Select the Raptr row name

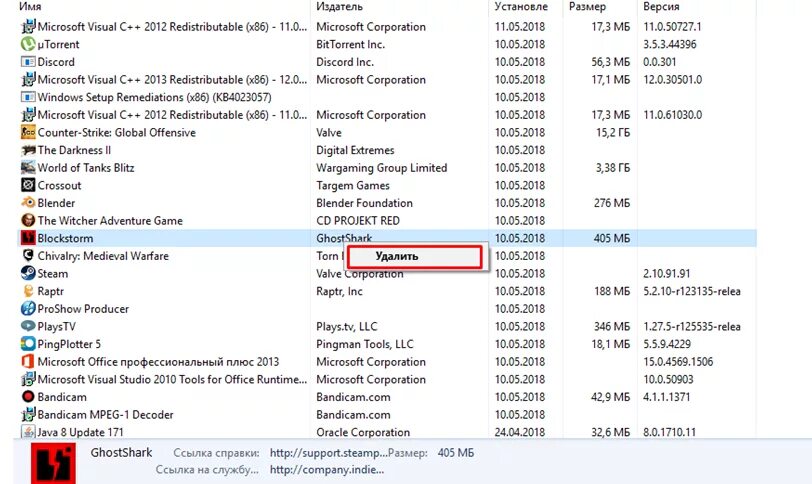(51, 291)
